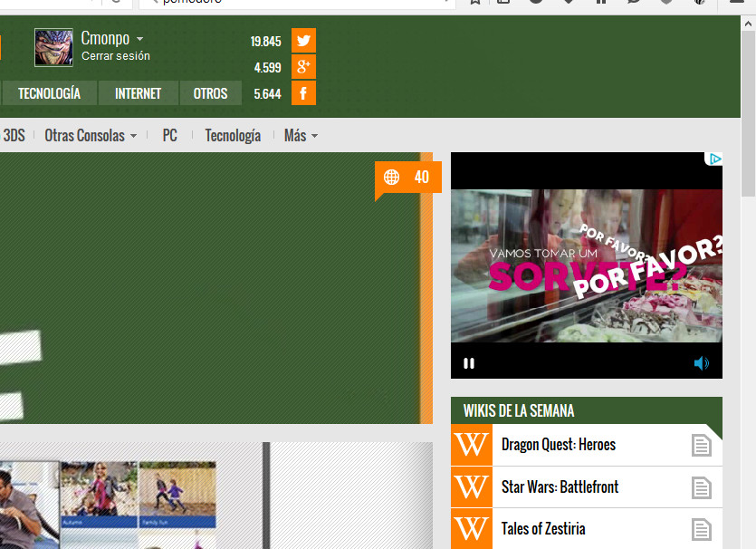The image size is (756, 549).
Task: Click the Google Plus count 4.599
Action: (268, 68)
